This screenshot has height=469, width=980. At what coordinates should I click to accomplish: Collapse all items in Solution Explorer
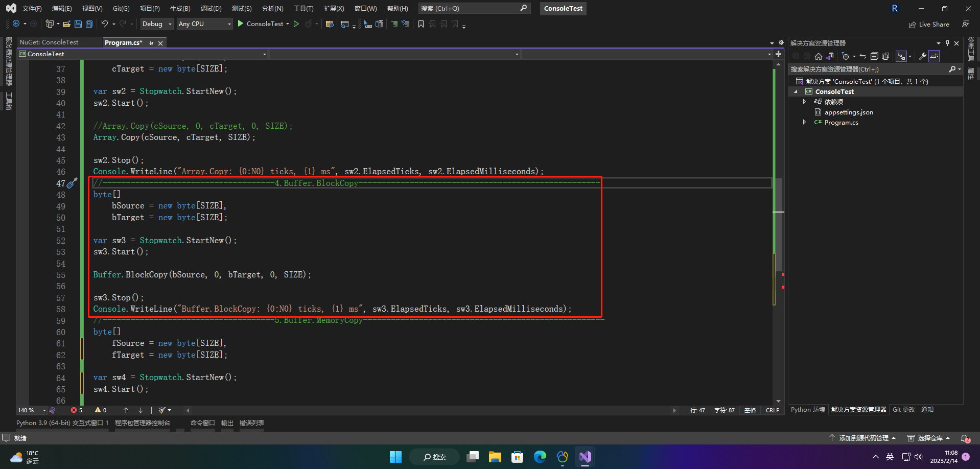[x=874, y=56]
